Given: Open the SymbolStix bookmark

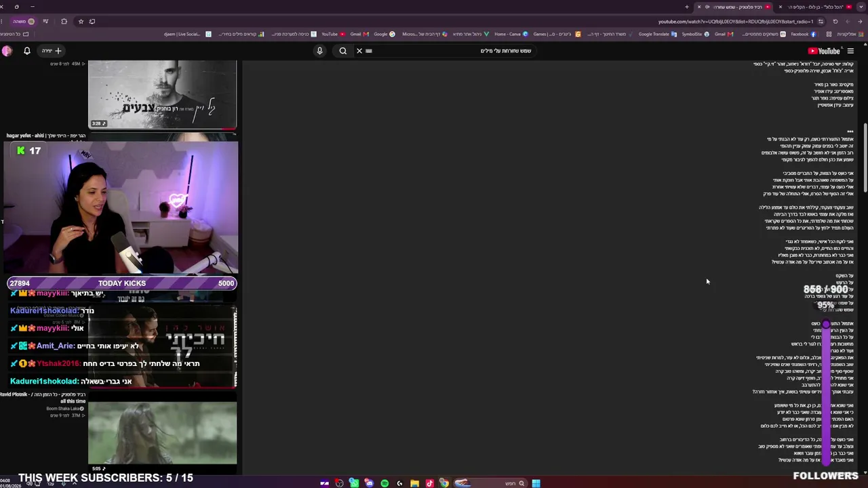Looking at the screenshot, I should pyautogui.click(x=696, y=34).
